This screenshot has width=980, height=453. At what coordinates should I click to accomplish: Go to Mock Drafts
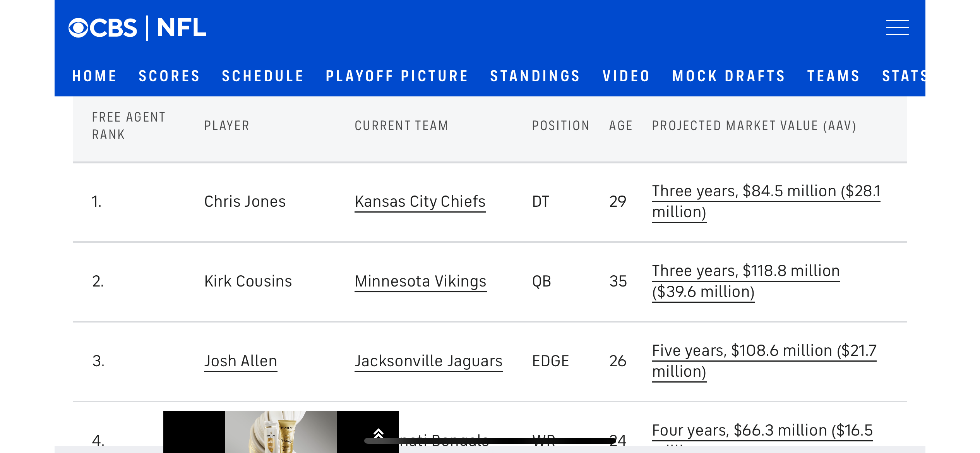pyautogui.click(x=729, y=76)
